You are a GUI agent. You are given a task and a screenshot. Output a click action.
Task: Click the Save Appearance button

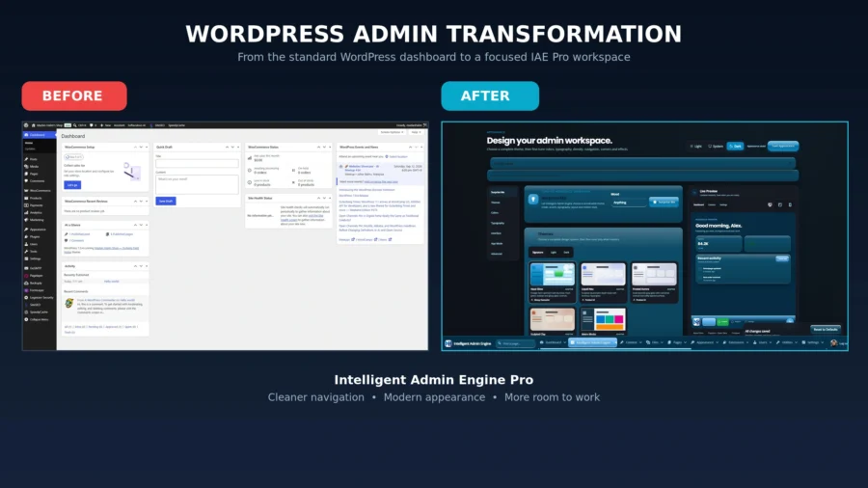[783, 146]
